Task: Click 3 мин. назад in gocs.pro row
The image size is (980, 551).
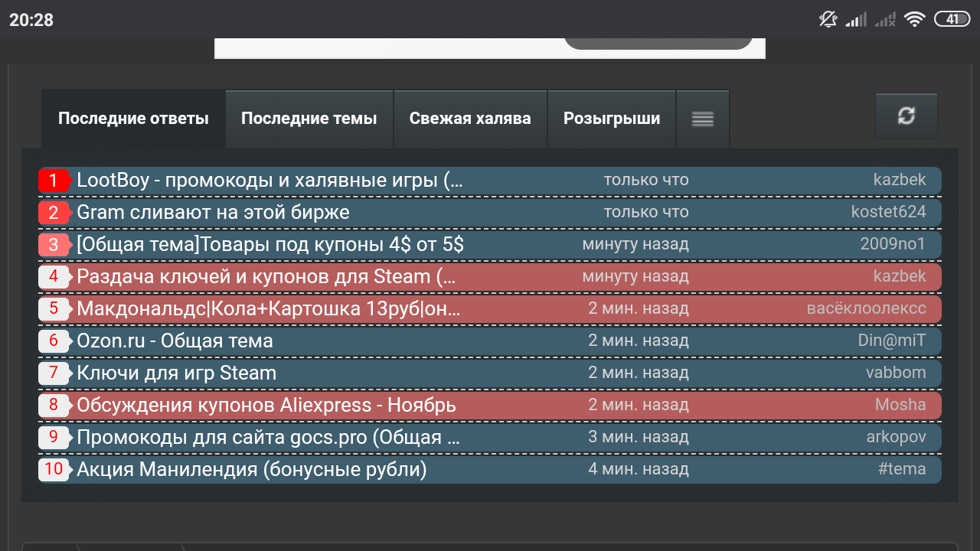Action: pos(639,437)
